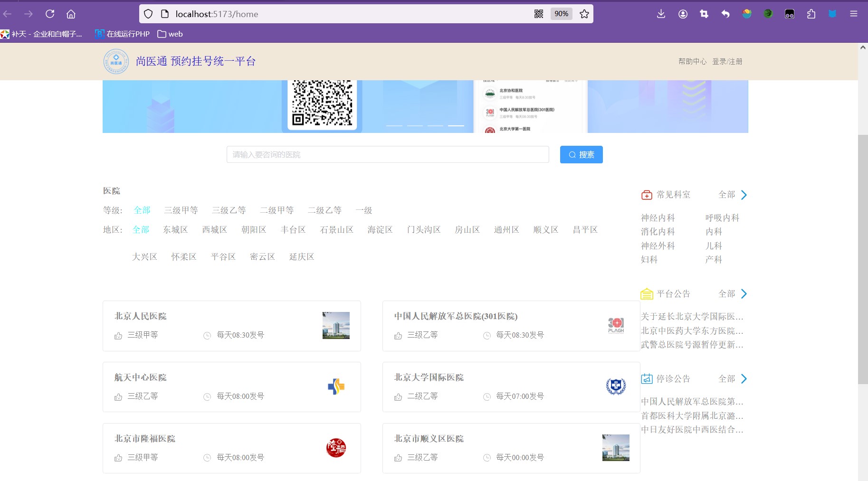Click the screenshot crop tool icon
This screenshot has width=868, height=481.
click(704, 14)
